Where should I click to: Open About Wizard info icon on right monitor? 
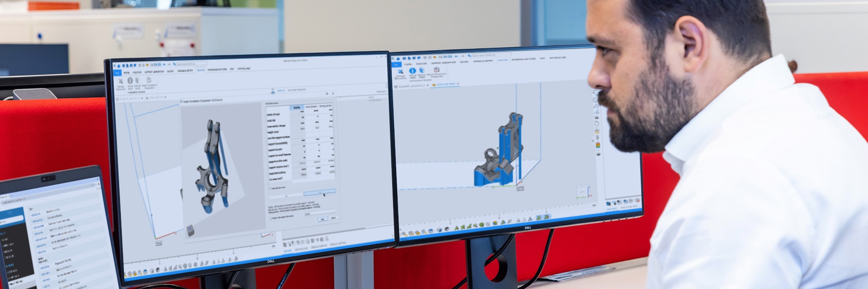[x=412, y=71]
